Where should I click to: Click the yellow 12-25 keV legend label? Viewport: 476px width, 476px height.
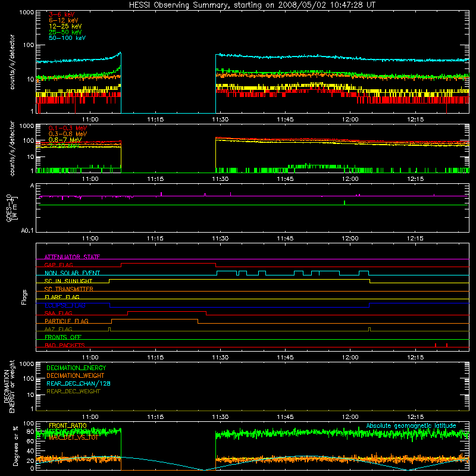tap(65, 26)
